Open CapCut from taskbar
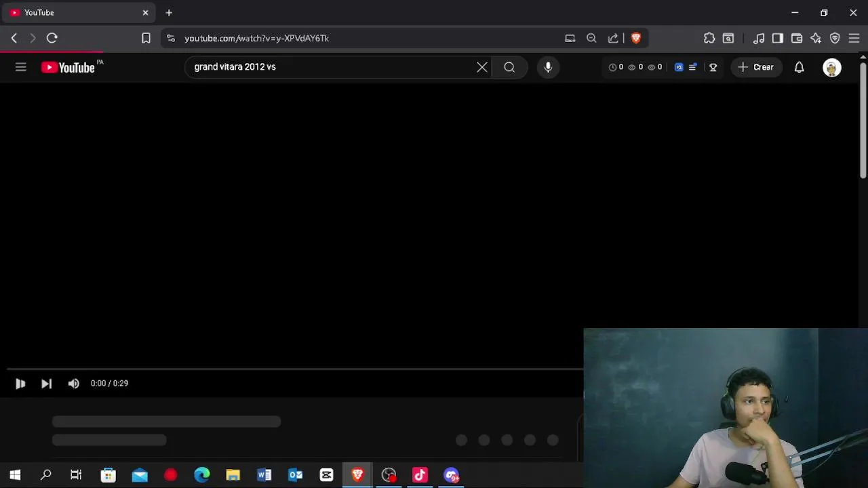Image resolution: width=868 pixels, height=488 pixels. [x=327, y=475]
